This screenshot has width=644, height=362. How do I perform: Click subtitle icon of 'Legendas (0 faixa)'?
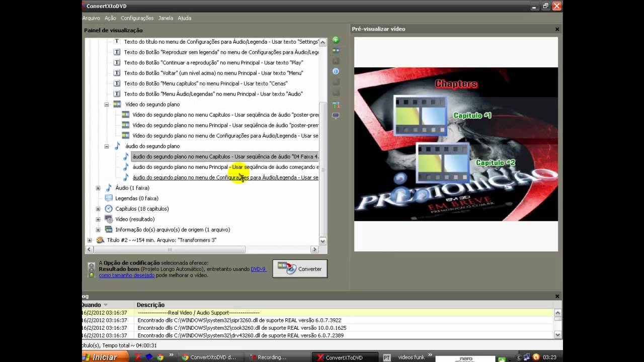[x=108, y=198]
